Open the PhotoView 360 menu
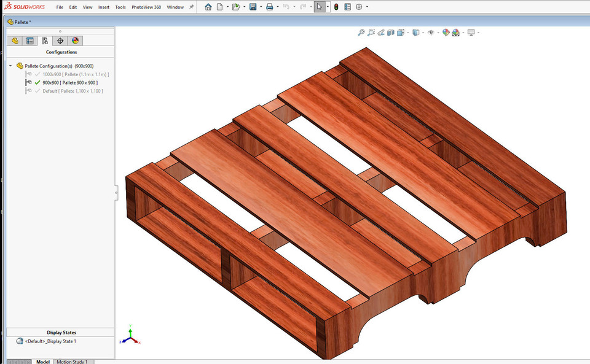Screen dimensions: 590x364 click(x=146, y=7)
